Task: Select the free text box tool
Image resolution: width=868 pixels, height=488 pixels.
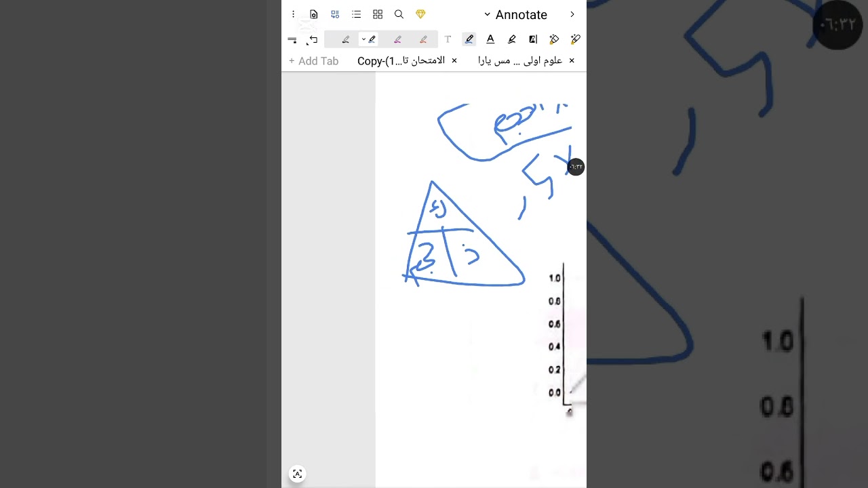Action: (x=533, y=39)
